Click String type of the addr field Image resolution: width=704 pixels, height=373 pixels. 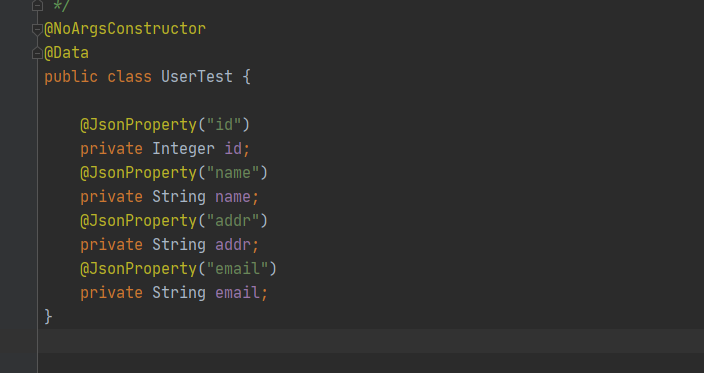179,245
